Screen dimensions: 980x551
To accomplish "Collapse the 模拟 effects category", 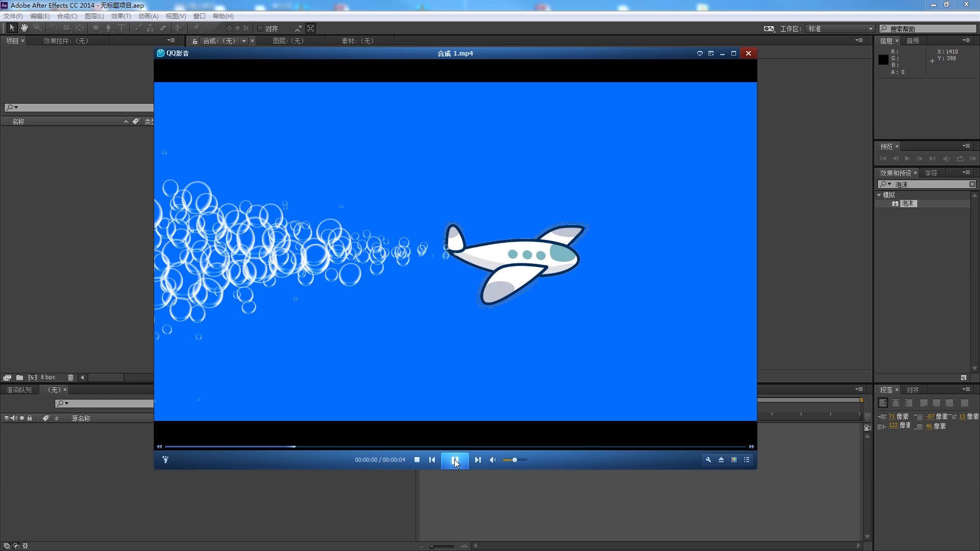I will click(879, 195).
